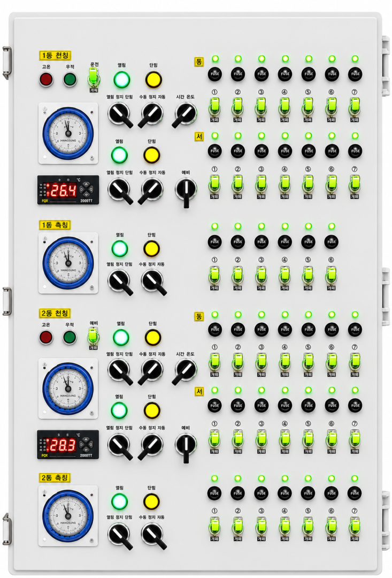The width and height of the screenshot is (392, 578).
Task: Flip toggle switch ④ in 2동 측창 row
Action: [285, 528]
